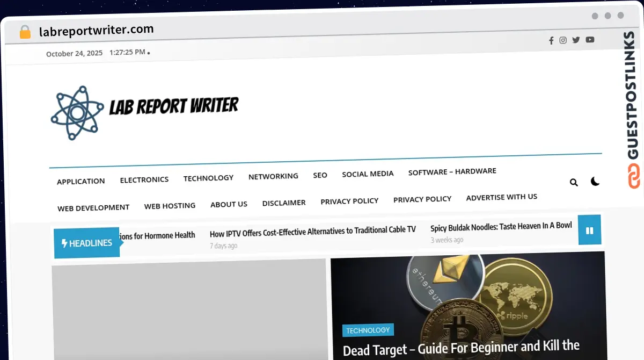This screenshot has width=644, height=360.
Task: Open the Facebook social icon
Action: (x=551, y=40)
